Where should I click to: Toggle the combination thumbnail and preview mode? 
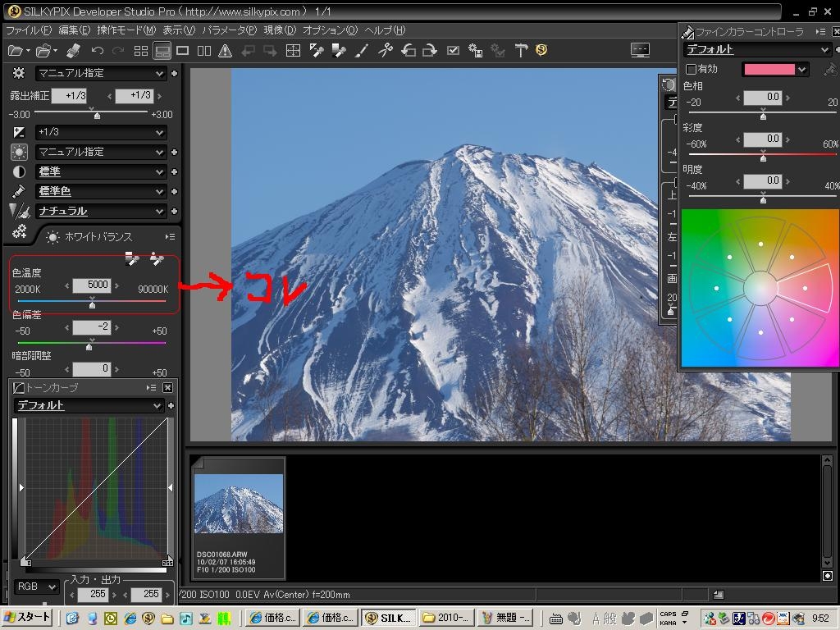pyautogui.click(x=162, y=51)
